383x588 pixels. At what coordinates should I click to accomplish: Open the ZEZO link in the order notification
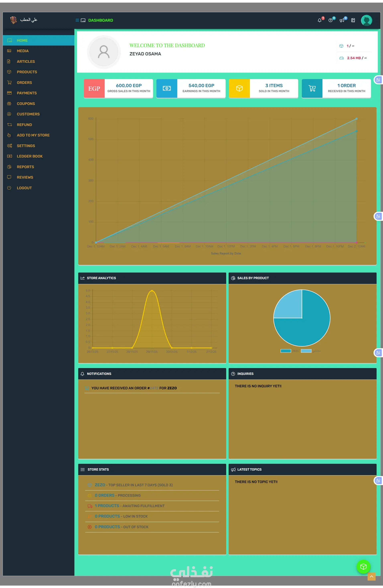172,388
